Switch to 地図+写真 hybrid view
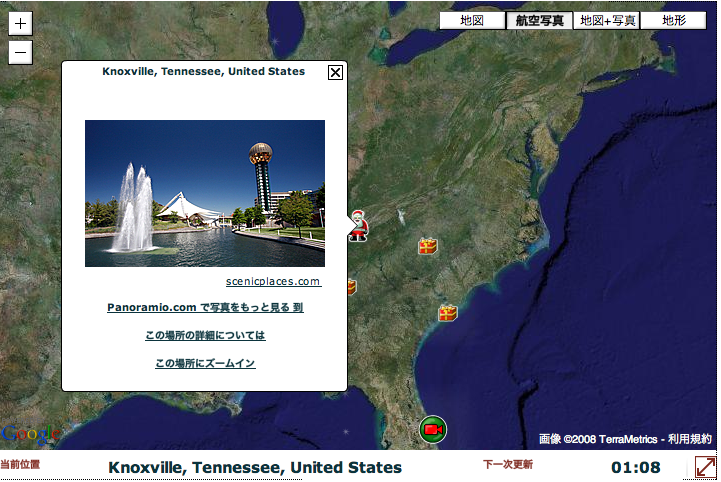This screenshot has height=482, width=721. 607,20
